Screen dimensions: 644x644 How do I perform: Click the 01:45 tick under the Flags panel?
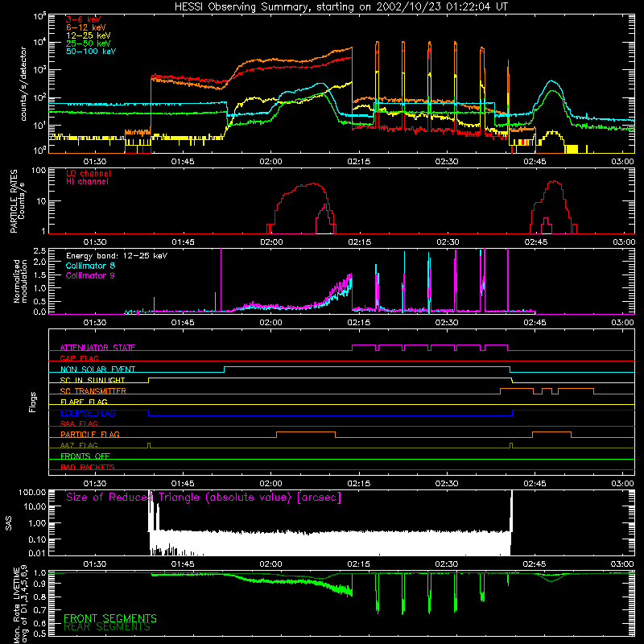point(183,484)
